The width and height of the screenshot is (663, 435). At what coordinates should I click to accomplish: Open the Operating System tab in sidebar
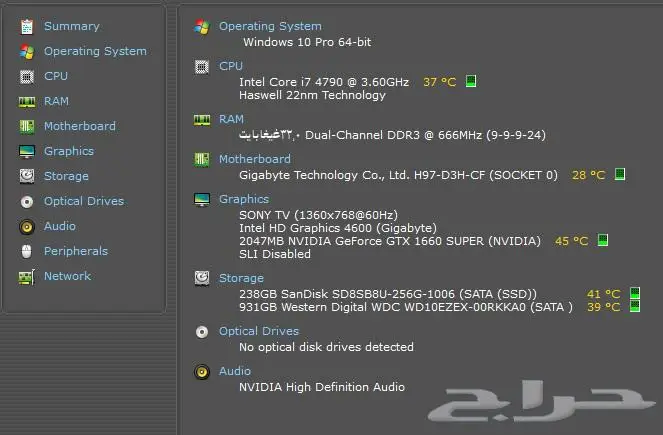[94, 51]
